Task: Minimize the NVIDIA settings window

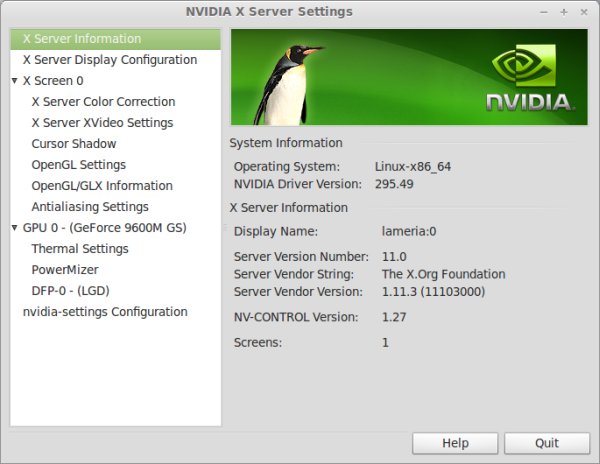Action: click(544, 12)
